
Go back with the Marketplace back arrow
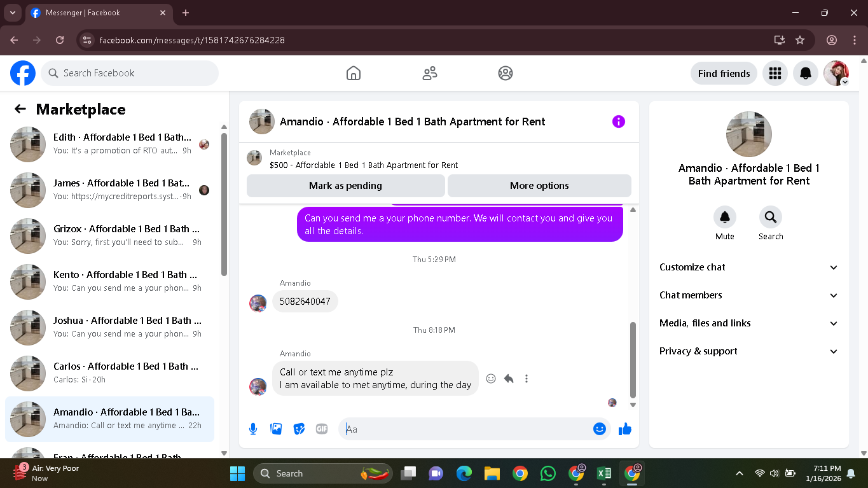20,109
